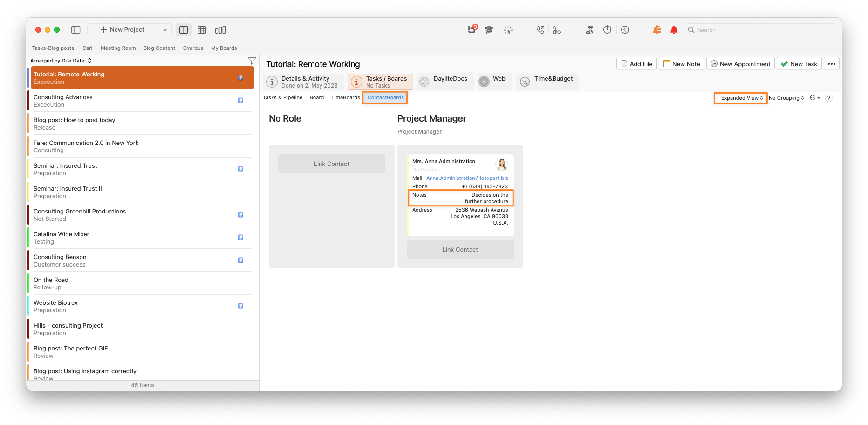
Task: Open the Tasks-Blog posts smart list
Action: [x=53, y=48]
